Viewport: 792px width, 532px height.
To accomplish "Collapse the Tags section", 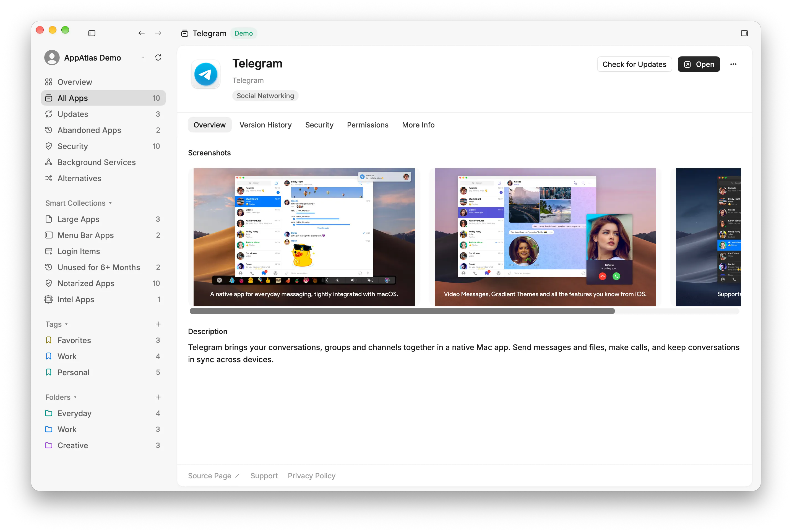I will (57, 324).
